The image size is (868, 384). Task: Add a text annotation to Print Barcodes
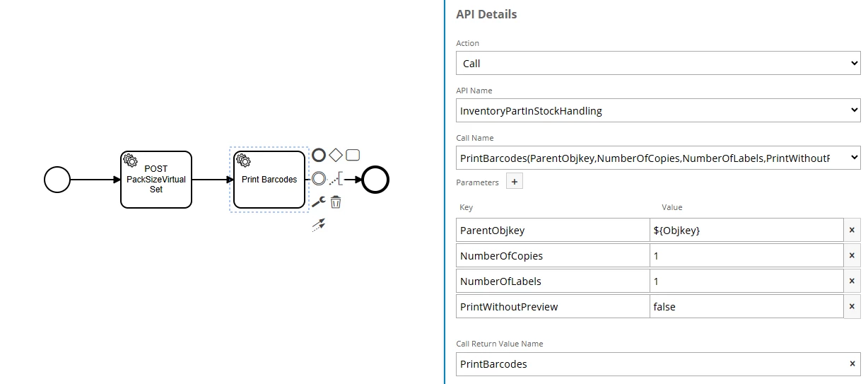336,179
